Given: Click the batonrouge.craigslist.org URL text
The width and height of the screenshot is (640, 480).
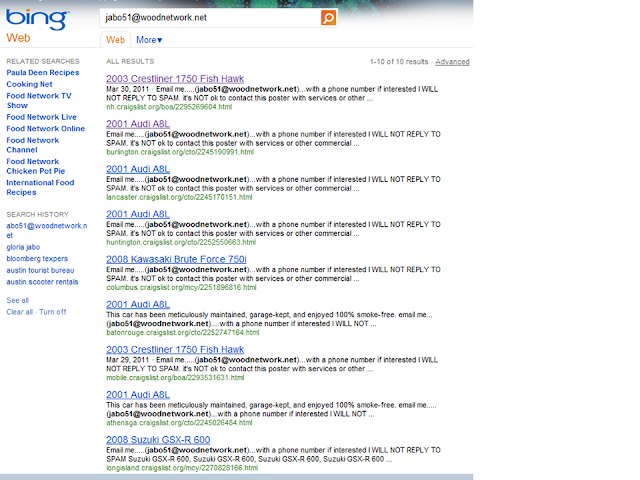Looking at the screenshot, I should pyautogui.click(x=182, y=333).
